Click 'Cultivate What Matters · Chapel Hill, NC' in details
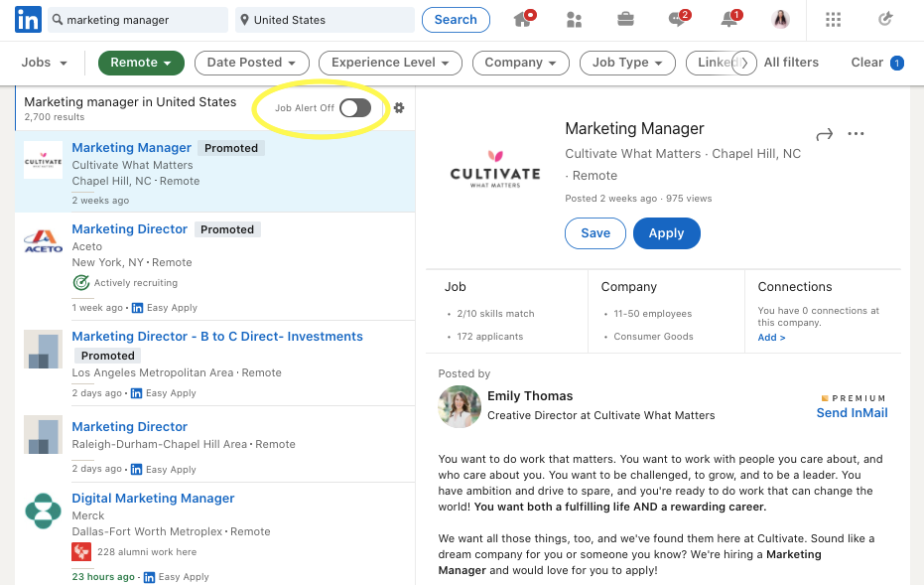This screenshot has width=924, height=585. tap(683, 153)
